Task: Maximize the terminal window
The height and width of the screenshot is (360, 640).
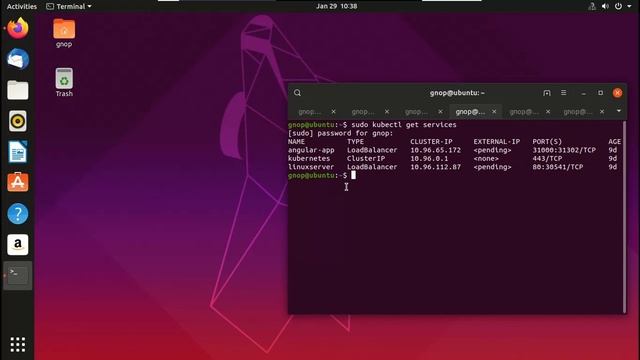Action: point(600,93)
